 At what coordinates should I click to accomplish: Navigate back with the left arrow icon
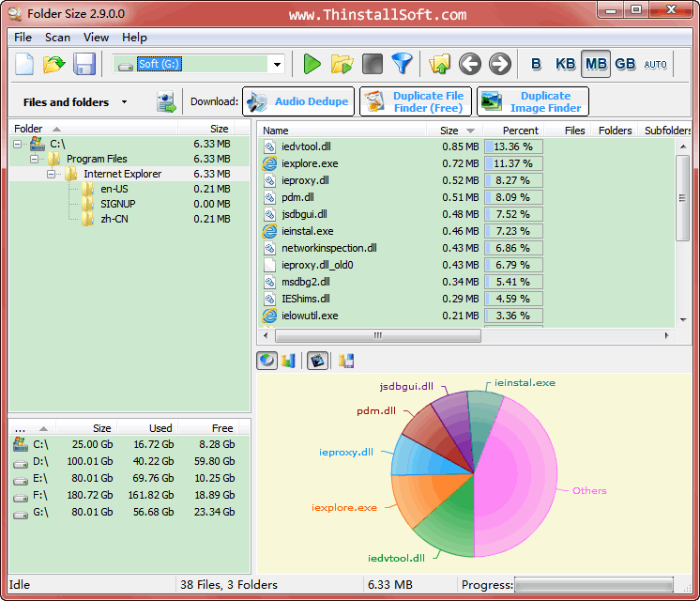tap(470, 64)
